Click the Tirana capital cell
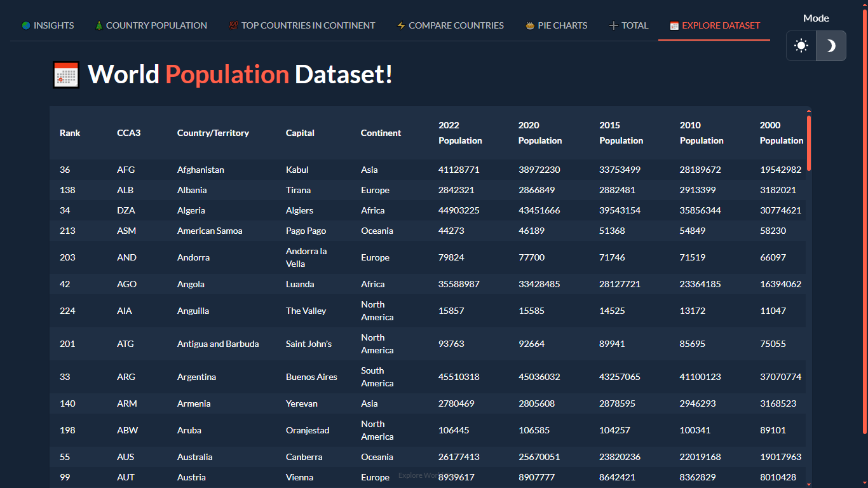This screenshot has height=488, width=868. (299, 190)
